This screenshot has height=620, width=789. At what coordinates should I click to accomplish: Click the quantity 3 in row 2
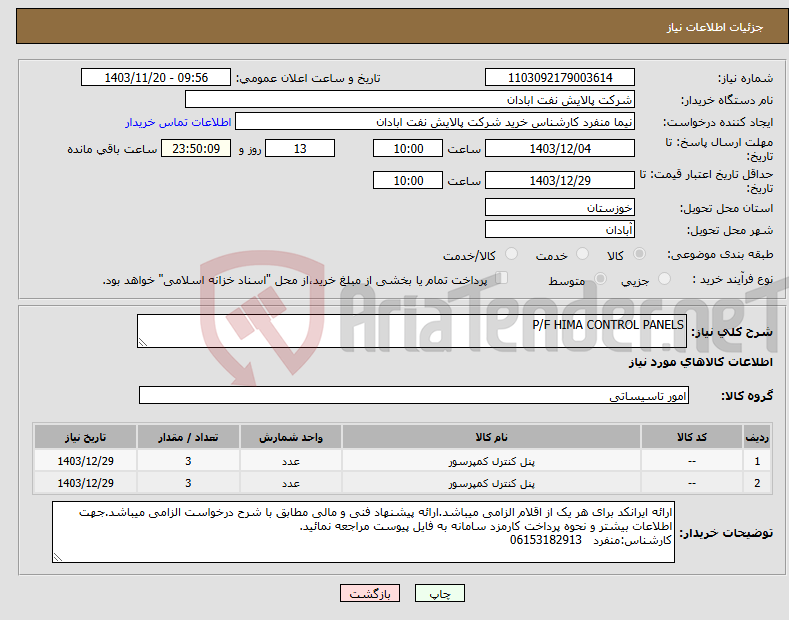tap(188, 483)
